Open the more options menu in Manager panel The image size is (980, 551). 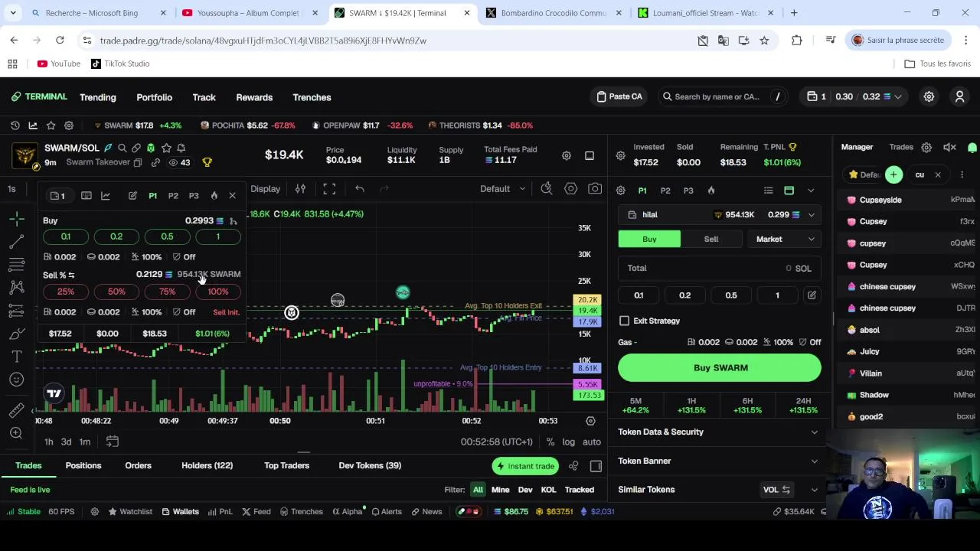pyautogui.click(x=962, y=174)
